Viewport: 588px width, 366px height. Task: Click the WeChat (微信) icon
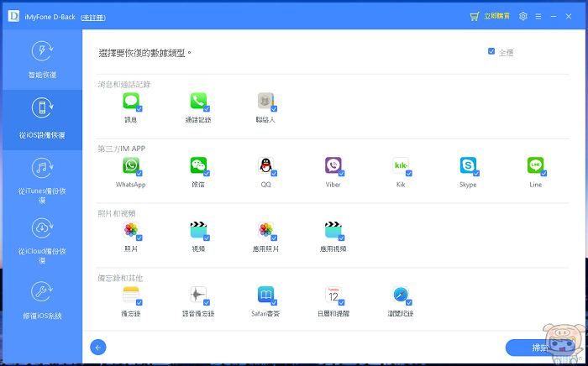(198, 165)
